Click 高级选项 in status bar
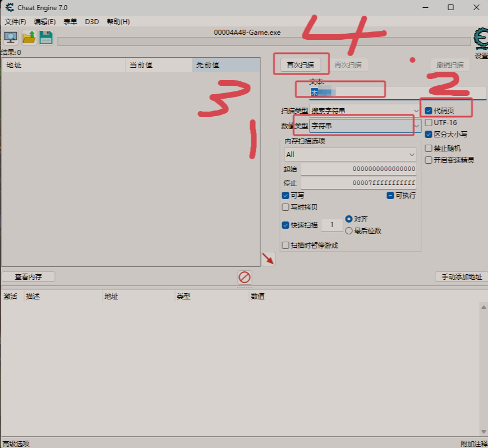 (x=16, y=444)
